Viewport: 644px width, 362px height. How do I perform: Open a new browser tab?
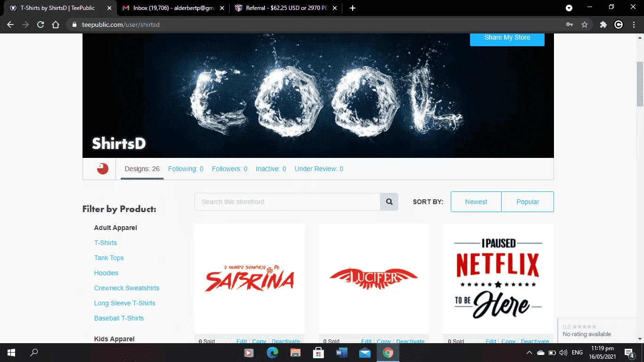click(x=353, y=8)
